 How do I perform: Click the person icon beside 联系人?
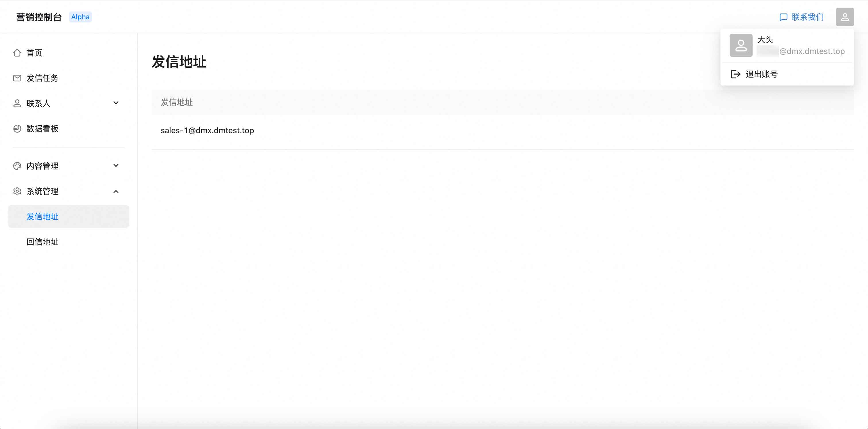coord(17,103)
